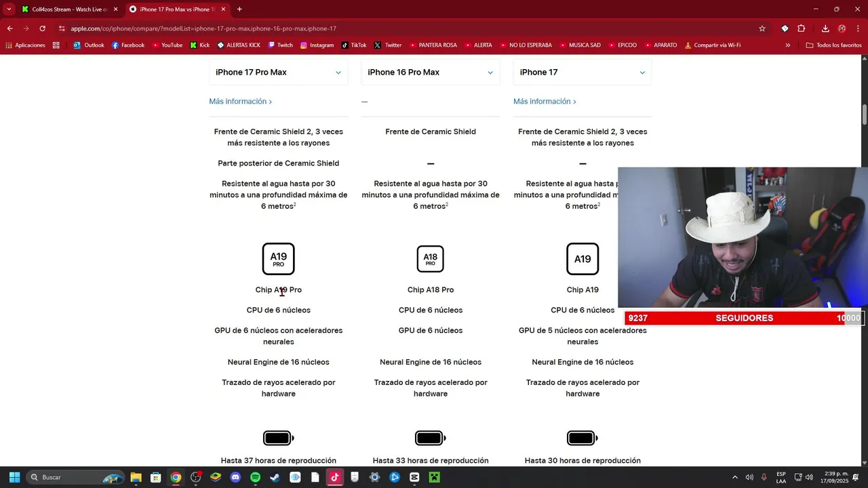The width and height of the screenshot is (868, 488).
Task: Open the Twitter bookmark
Action: coord(388,45)
